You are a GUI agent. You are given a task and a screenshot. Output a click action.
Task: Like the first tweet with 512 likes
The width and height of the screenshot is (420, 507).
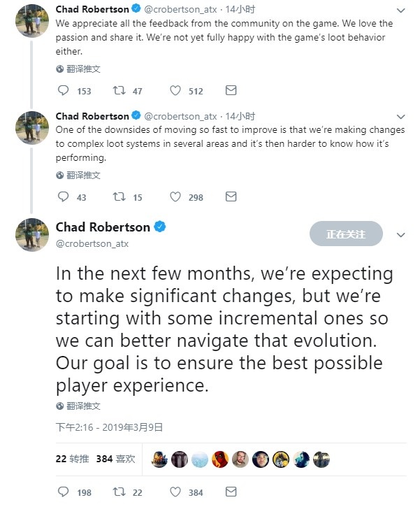(176, 91)
